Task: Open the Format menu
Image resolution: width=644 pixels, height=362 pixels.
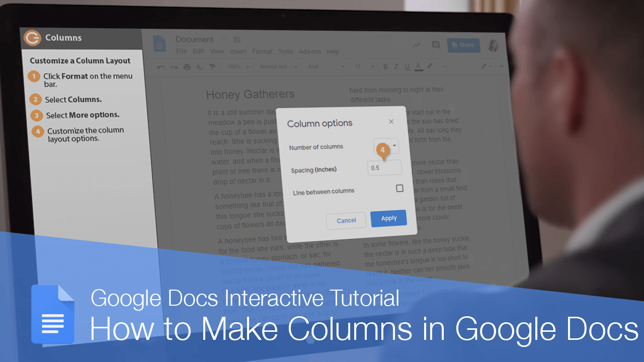Action: 262,51
